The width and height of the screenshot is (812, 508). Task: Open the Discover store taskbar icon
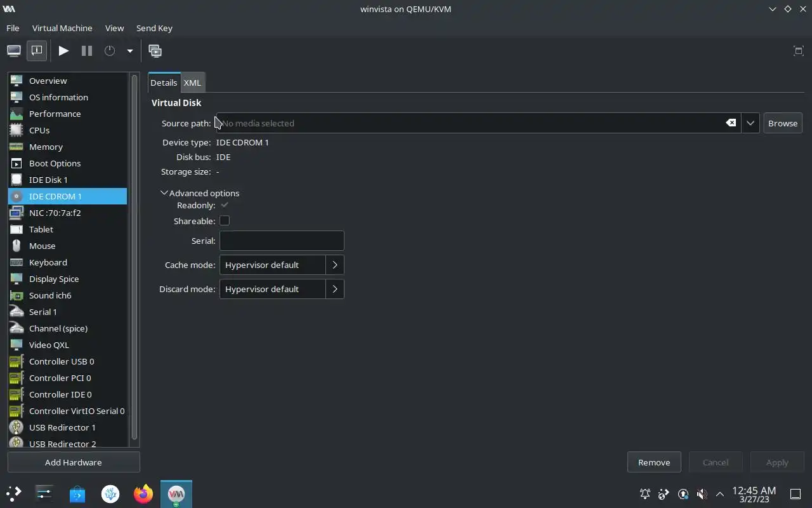[77, 493]
